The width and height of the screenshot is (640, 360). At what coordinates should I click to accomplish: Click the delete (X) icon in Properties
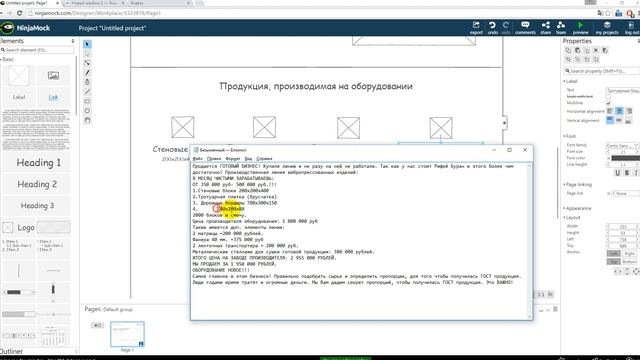tap(596, 50)
